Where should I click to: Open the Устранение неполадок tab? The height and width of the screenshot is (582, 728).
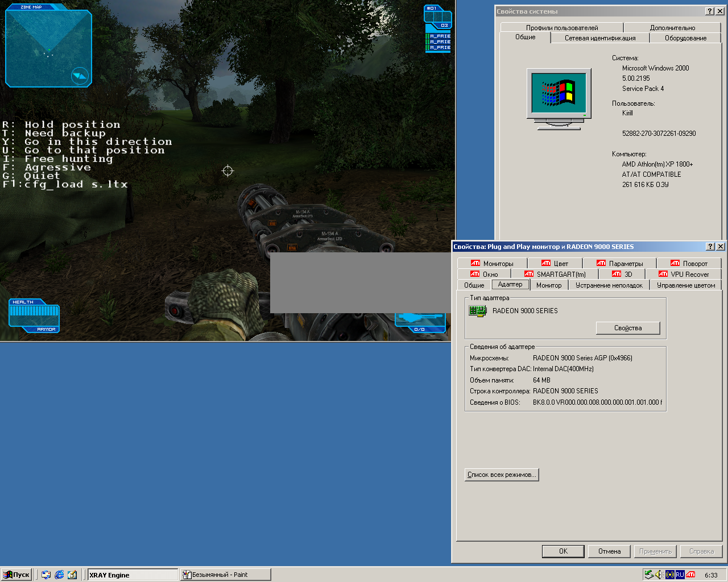609,285
